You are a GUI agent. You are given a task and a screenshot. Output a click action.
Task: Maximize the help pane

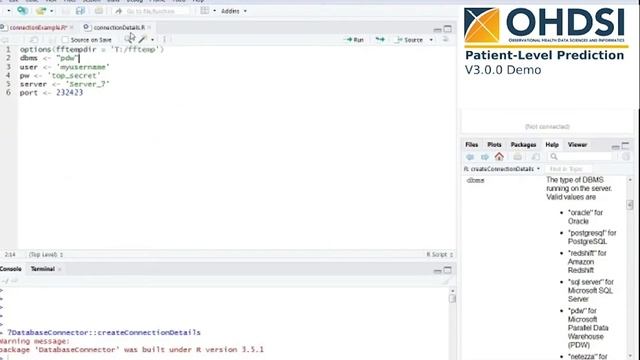[626, 145]
